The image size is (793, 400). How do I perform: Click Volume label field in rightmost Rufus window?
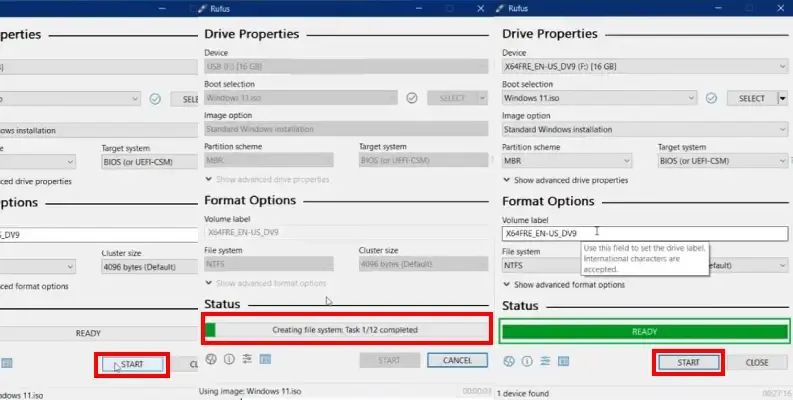coord(645,233)
